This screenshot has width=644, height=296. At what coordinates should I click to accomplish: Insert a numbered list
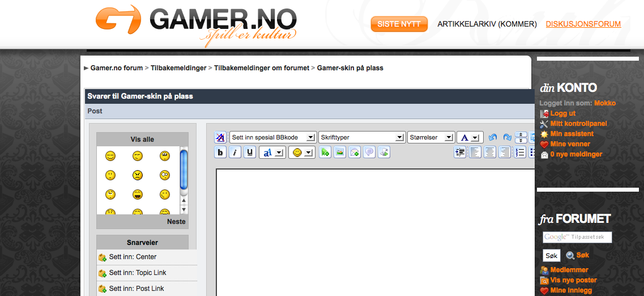pyautogui.click(x=520, y=153)
